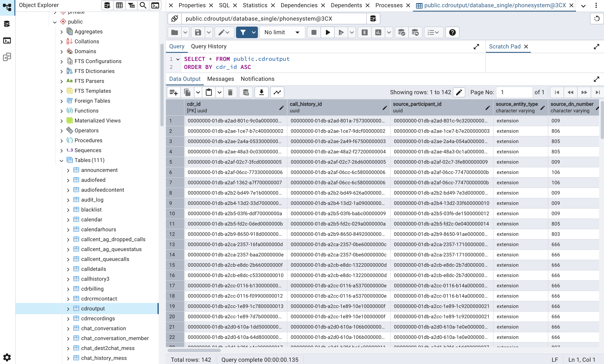Image resolution: width=604 pixels, height=364 pixels.
Task: Go to the first page button
Action: pos(557,92)
